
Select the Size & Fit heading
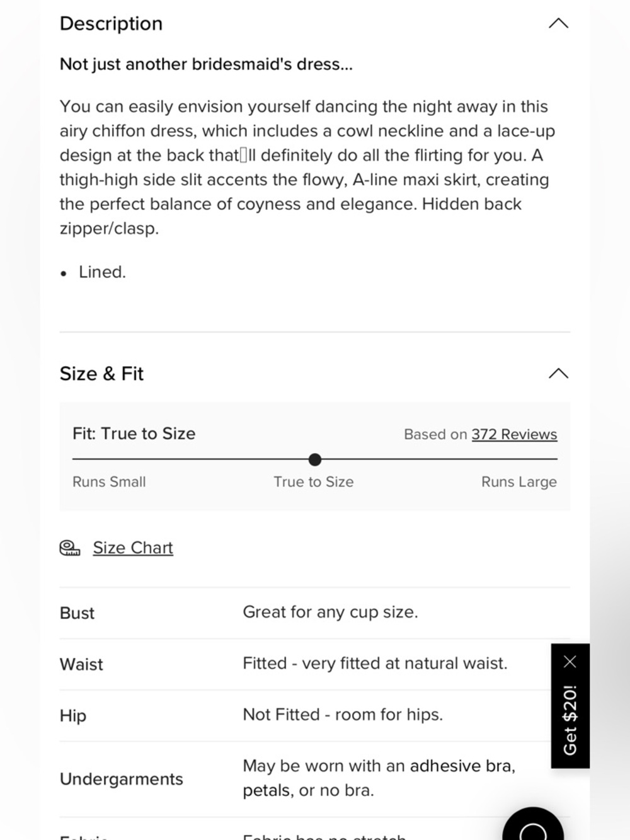(101, 374)
